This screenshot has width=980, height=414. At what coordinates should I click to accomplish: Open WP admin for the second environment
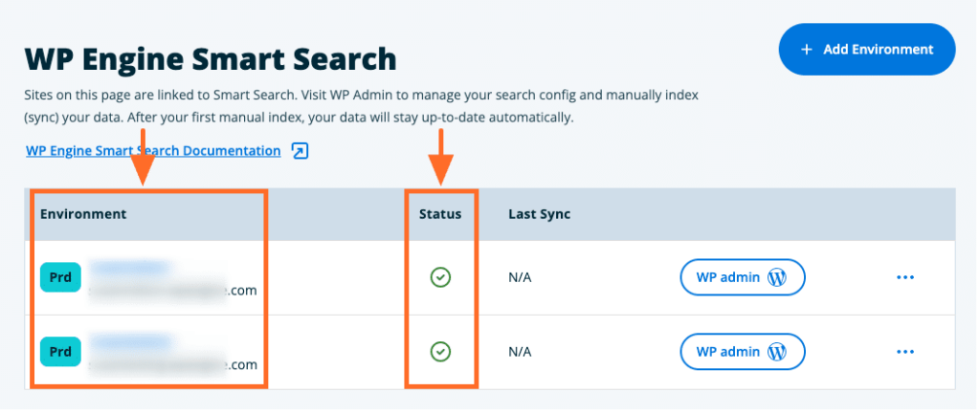742,352
